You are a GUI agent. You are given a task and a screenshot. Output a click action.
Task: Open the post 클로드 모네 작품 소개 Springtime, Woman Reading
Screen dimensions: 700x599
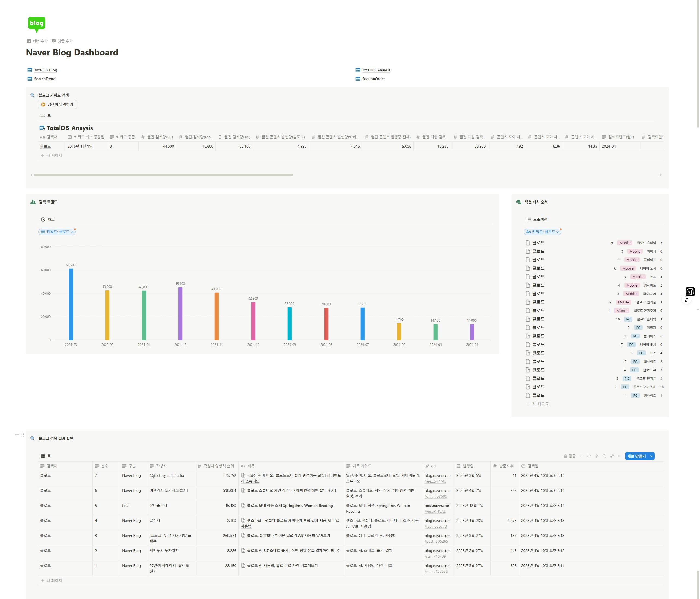290,506
